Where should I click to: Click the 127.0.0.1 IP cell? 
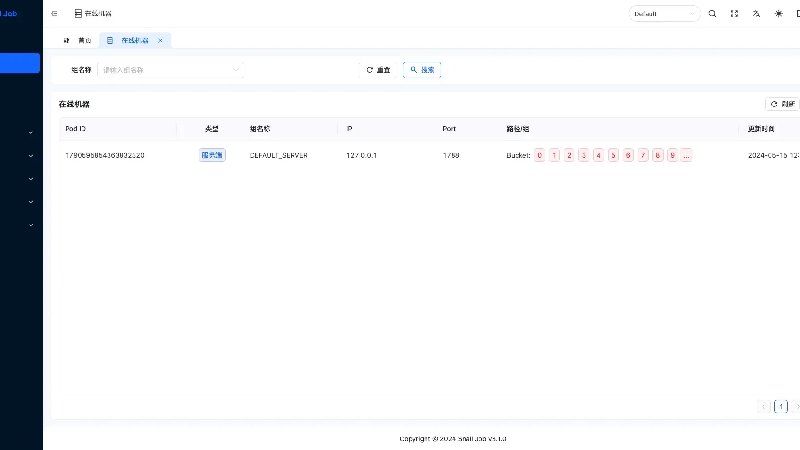pyautogui.click(x=361, y=155)
